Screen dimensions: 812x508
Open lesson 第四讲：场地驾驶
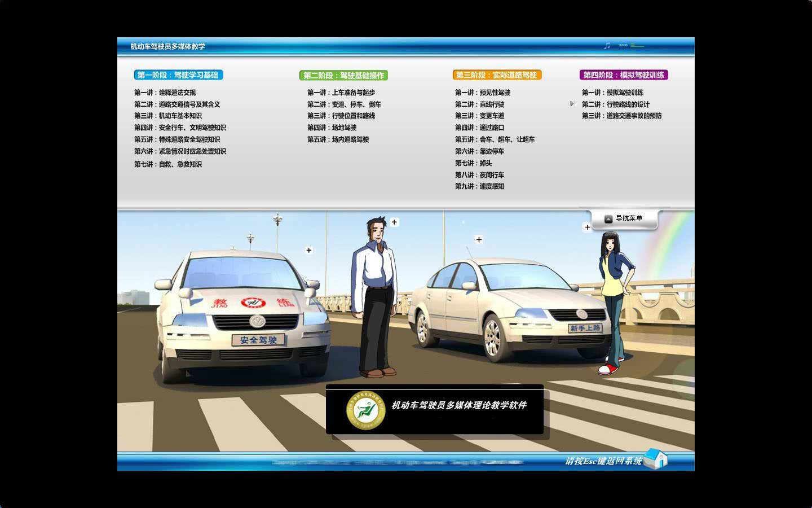[x=332, y=128]
